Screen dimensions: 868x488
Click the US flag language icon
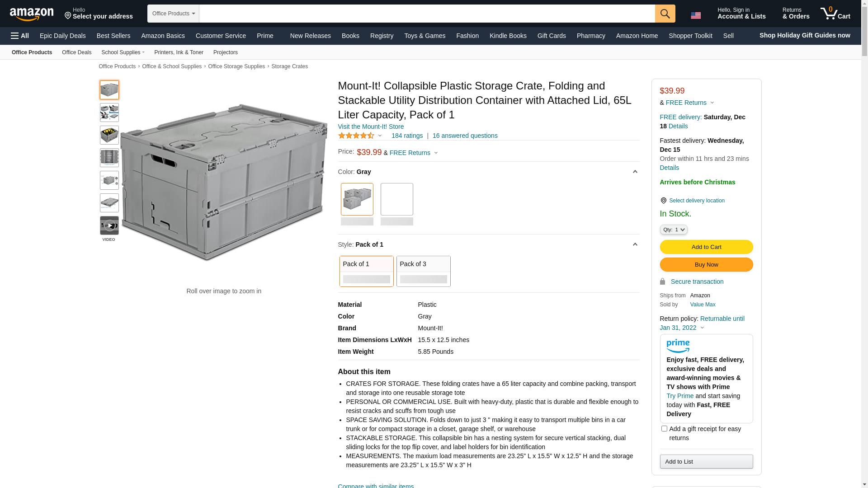(695, 15)
